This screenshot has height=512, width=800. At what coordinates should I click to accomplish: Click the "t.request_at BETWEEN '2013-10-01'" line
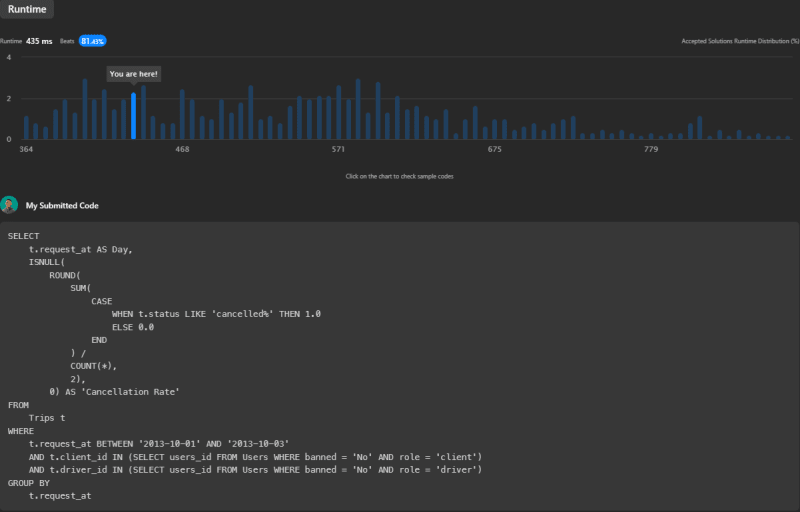tap(159, 444)
